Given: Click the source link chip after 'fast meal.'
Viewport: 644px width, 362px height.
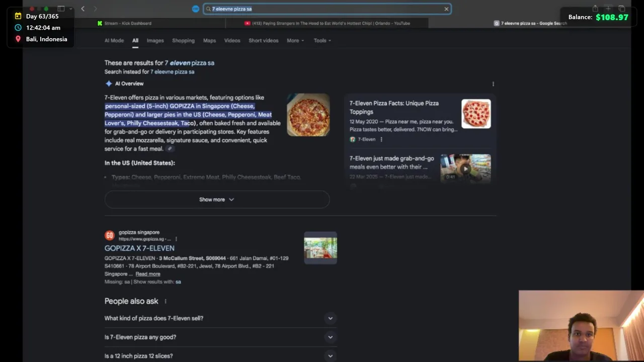Looking at the screenshot, I should coord(170,149).
